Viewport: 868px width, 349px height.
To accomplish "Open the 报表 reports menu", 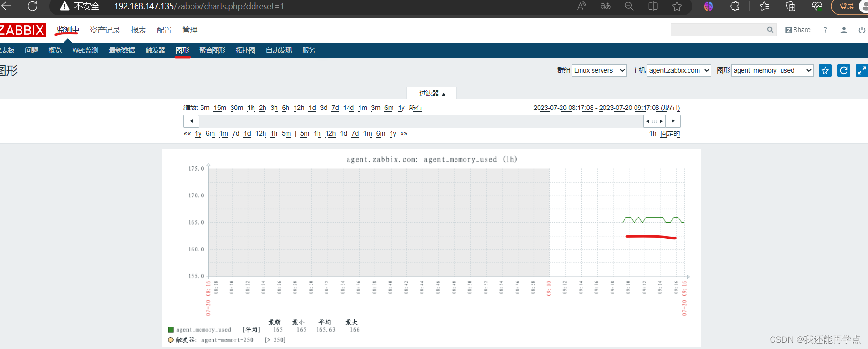I will (138, 30).
